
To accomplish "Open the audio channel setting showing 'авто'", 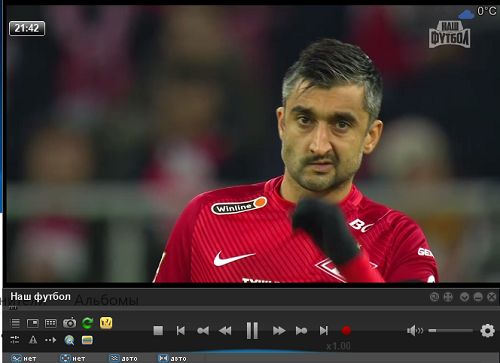I will coord(172,358).
